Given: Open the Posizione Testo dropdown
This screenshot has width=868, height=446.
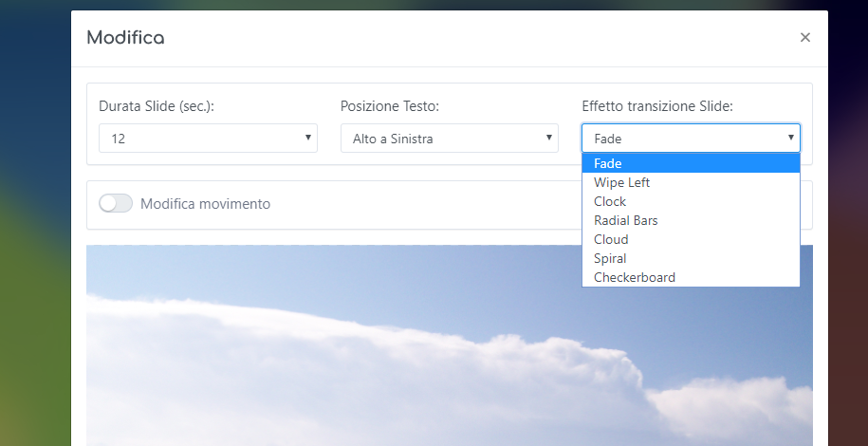Looking at the screenshot, I should point(450,138).
